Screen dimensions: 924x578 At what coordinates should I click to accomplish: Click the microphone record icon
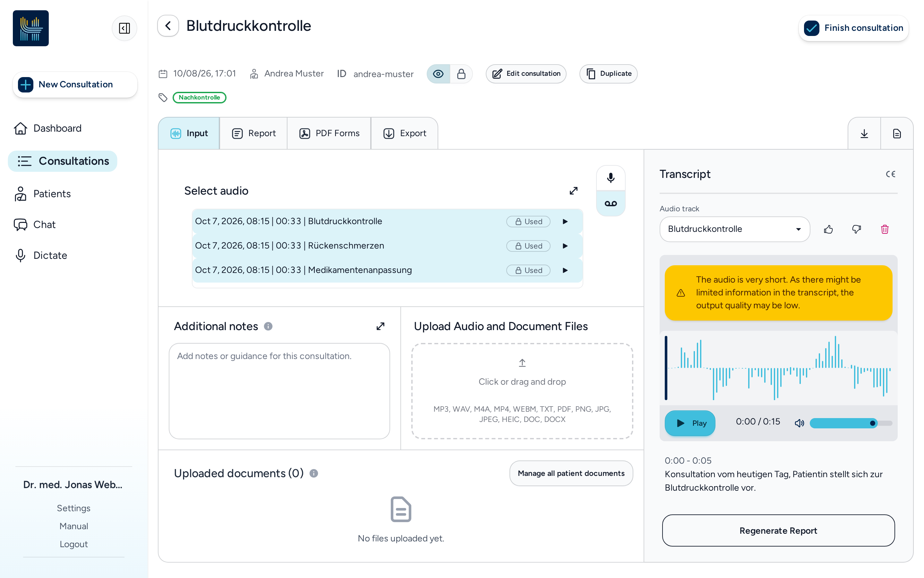[611, 178]
